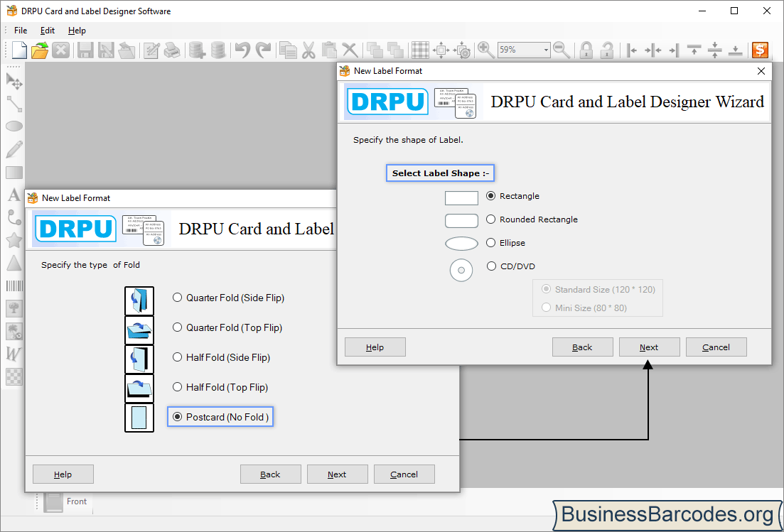Select the WordArt W tool
The width and height of the screenshot is (784, 532).
14,354
